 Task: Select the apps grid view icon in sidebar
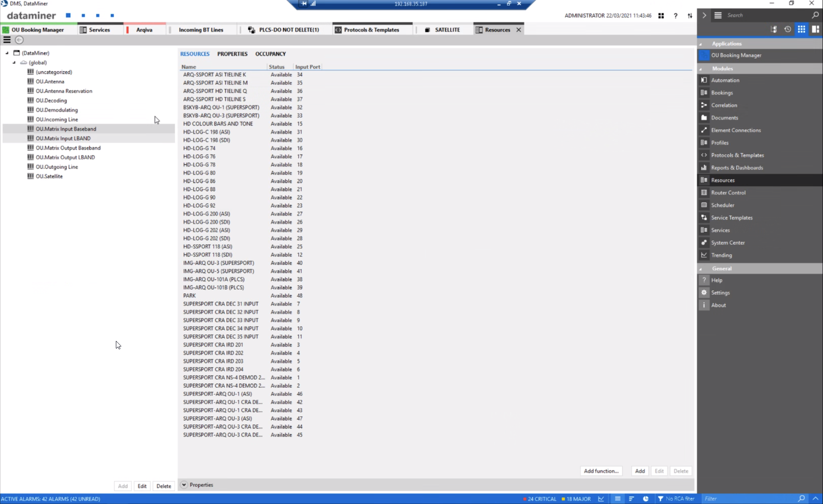coord(801,29)
